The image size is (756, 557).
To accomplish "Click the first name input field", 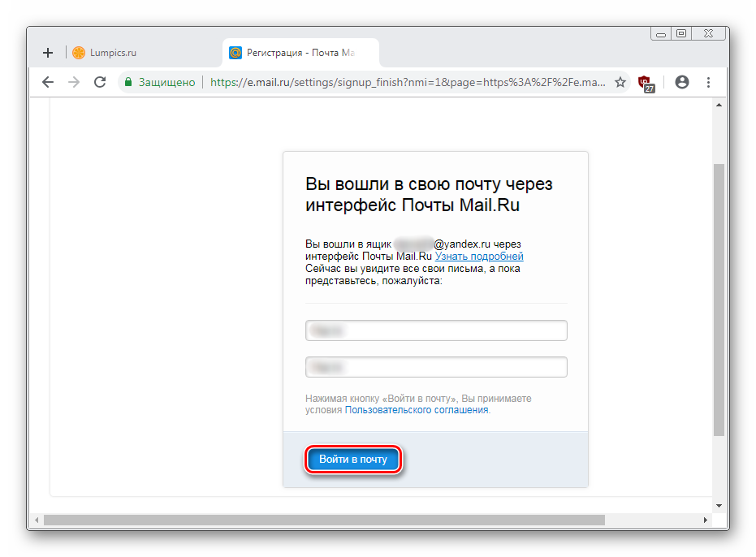I will tap(436, 330).
